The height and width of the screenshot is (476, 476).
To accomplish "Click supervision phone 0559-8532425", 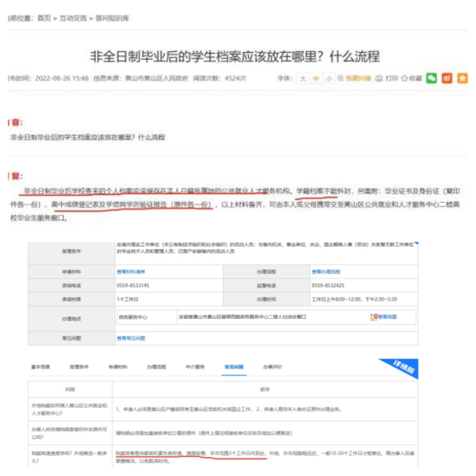I will coord(328,286).
